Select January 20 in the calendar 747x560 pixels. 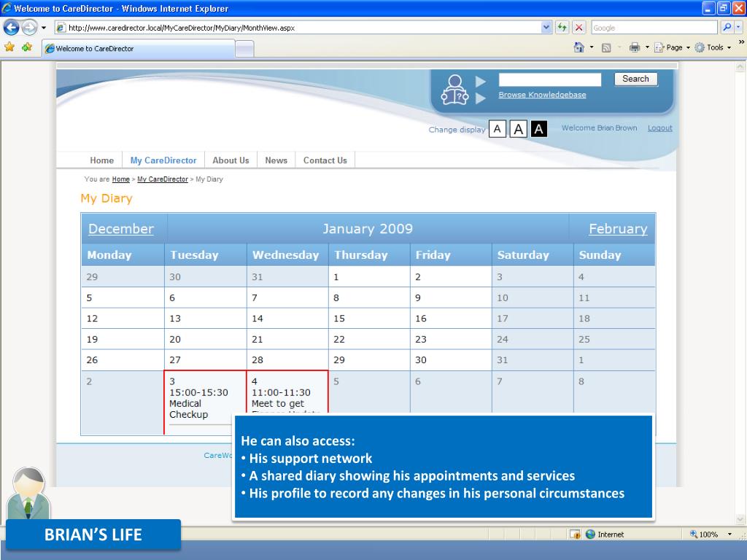205,339
